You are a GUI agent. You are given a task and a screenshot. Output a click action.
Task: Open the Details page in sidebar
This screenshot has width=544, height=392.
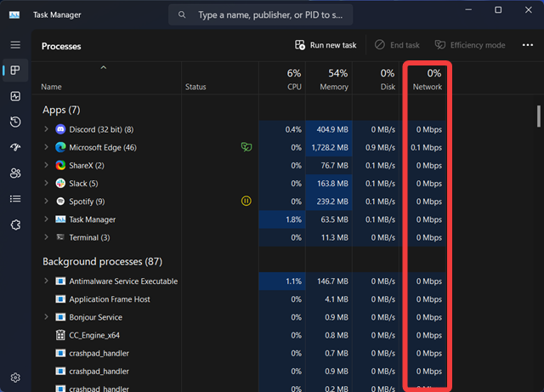(15, 198)
